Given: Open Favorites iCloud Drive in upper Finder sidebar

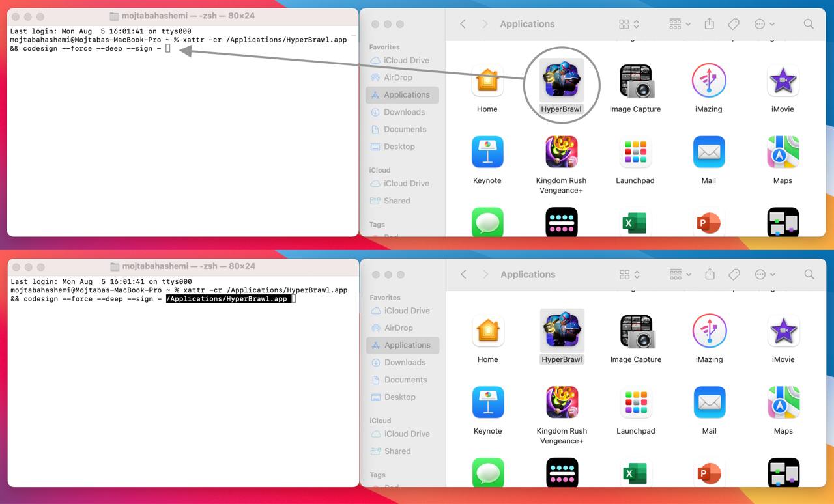Looking at the screenshot, I should (x=401, y=60).
